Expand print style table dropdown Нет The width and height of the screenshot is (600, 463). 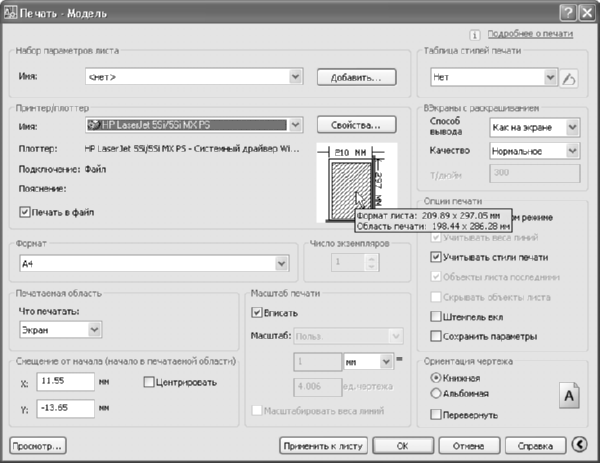click(x=494, y=78)
